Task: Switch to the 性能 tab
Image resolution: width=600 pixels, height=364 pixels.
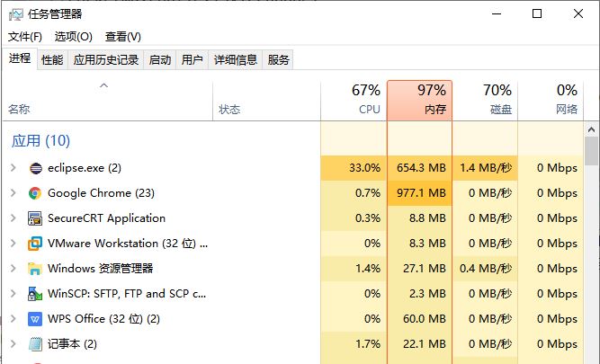Action: tap(52, 60)
